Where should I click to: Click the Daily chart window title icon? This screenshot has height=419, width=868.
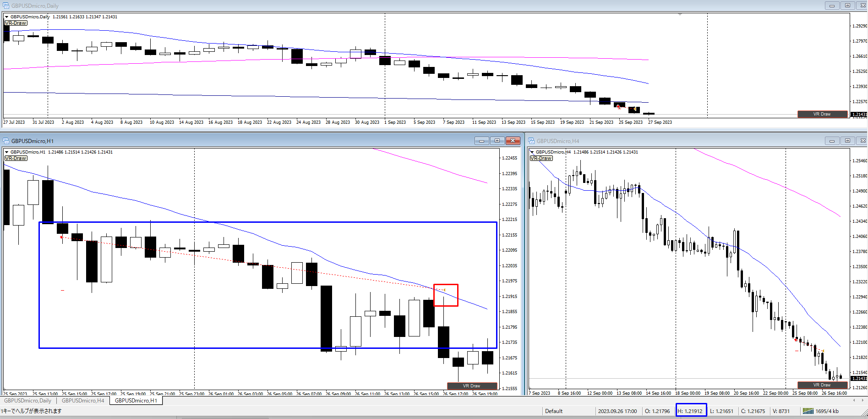(5, 6)
